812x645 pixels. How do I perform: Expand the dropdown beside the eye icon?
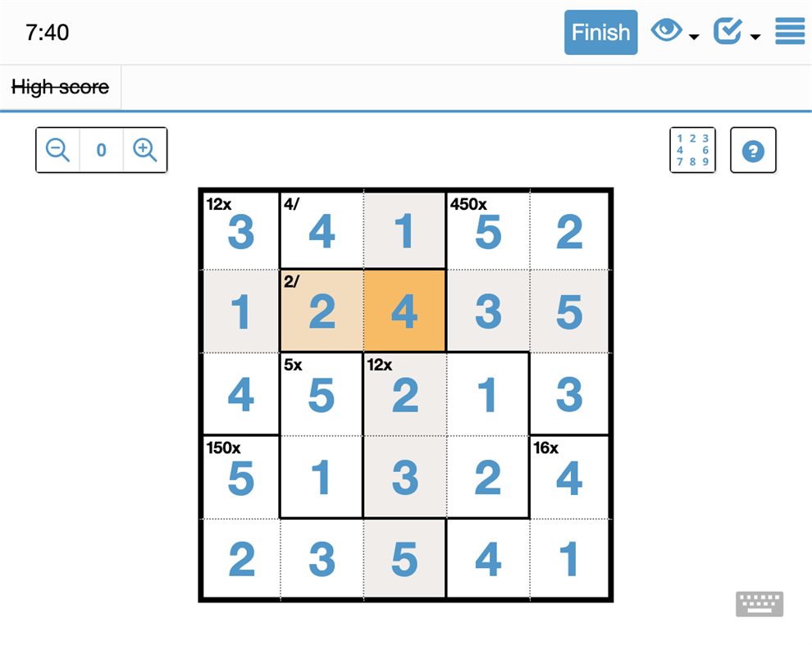pos(693,37)
